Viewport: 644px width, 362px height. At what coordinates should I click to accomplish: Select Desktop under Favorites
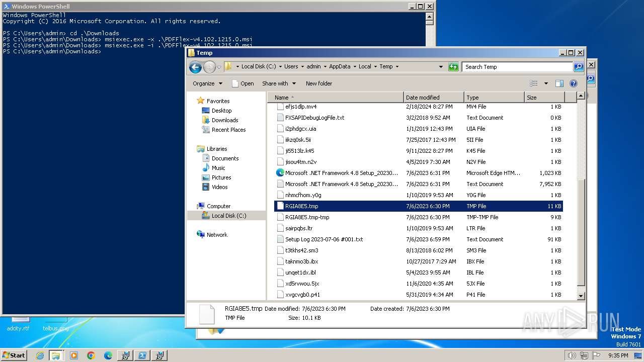tap(221, 111)
